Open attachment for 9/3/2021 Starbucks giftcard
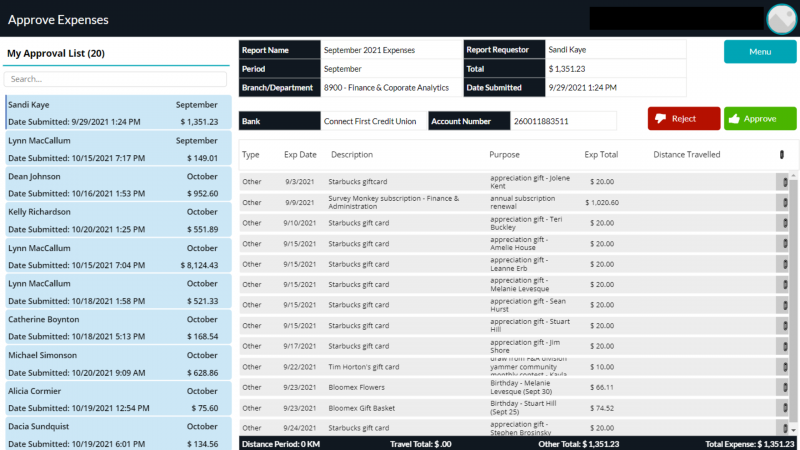 784,182
